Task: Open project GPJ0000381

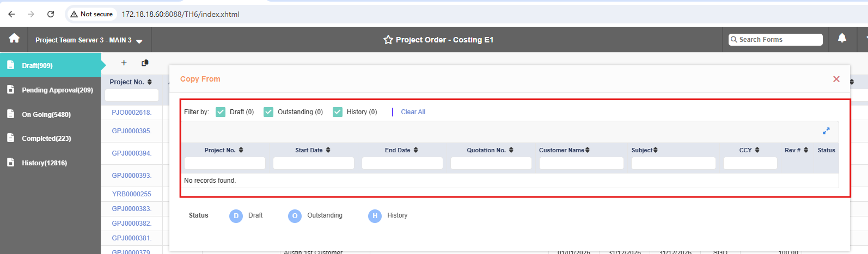Action: pyautogui.click(x=132, y=238)
